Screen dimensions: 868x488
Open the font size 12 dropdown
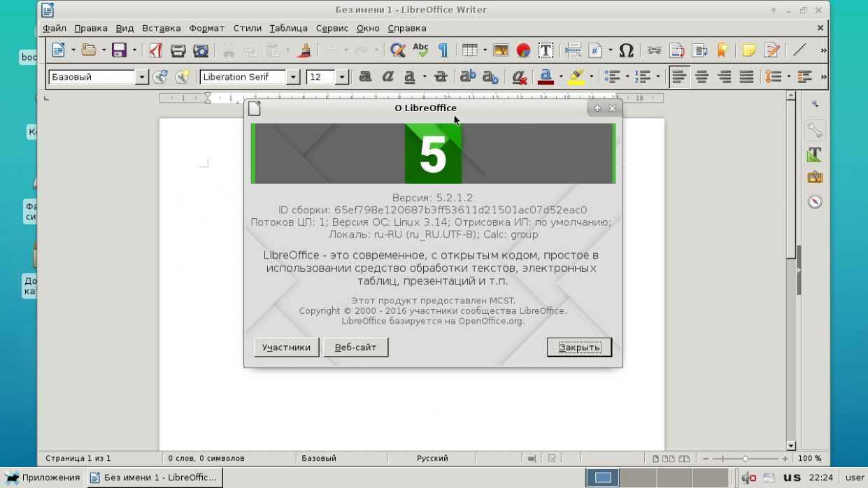coord(342,77)
